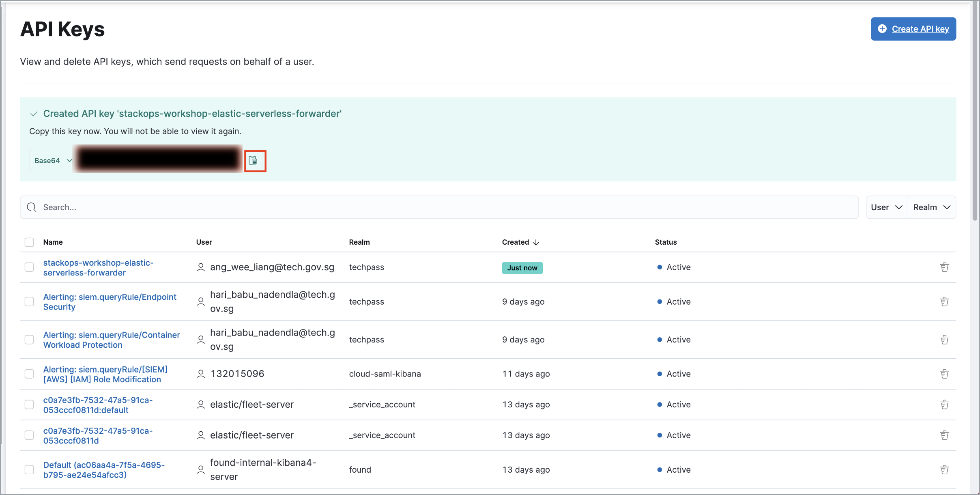
Task: Open c0a7e3fb-7532-47a5-91ca-053cccf0811d:default link
Action: (98, 405)
